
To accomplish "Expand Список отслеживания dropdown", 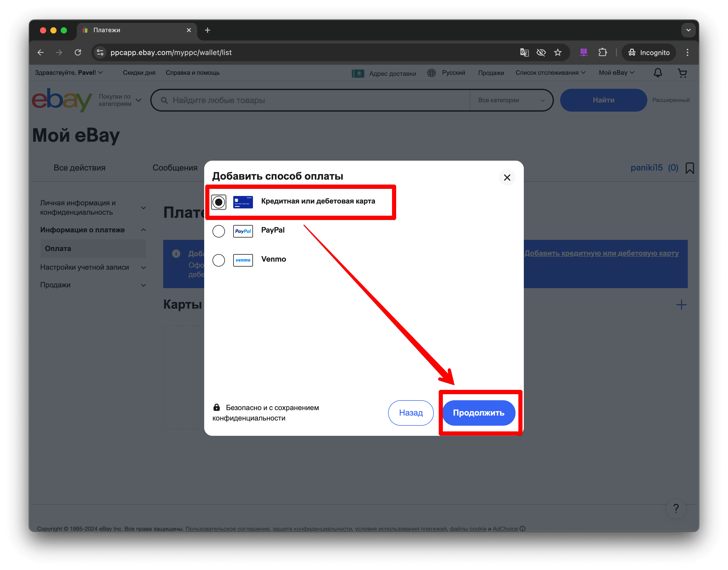I will coord(551,73).
